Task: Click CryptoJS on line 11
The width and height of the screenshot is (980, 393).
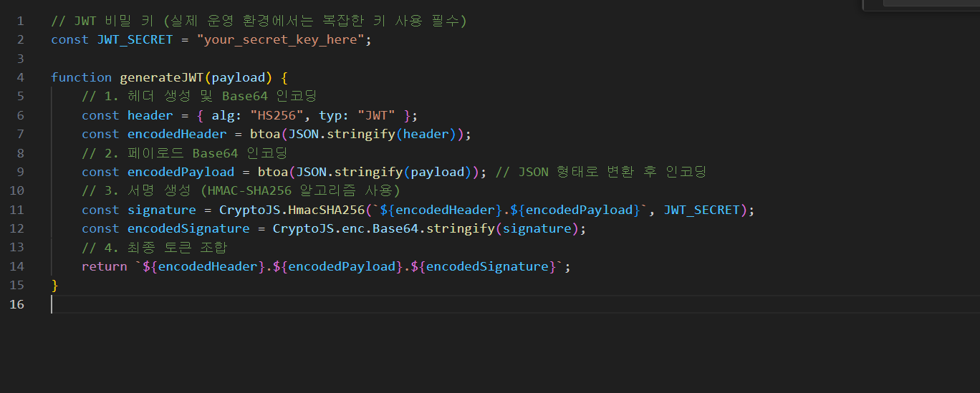Action: click(250, 210)
